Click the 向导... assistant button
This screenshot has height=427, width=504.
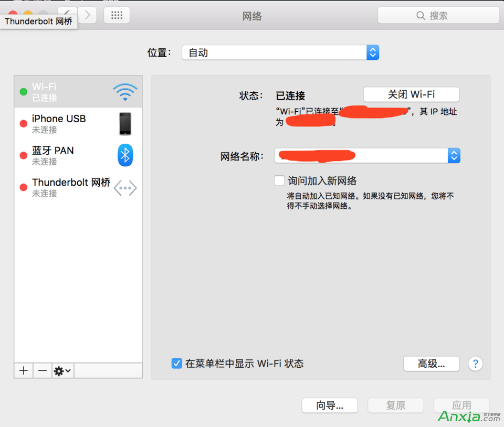330,405
